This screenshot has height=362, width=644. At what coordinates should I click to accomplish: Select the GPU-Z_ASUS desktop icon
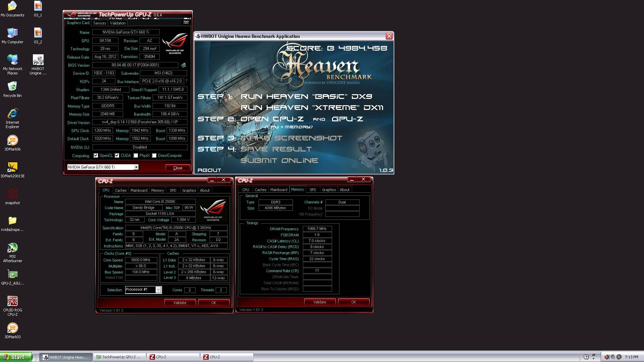pos(12,277)
